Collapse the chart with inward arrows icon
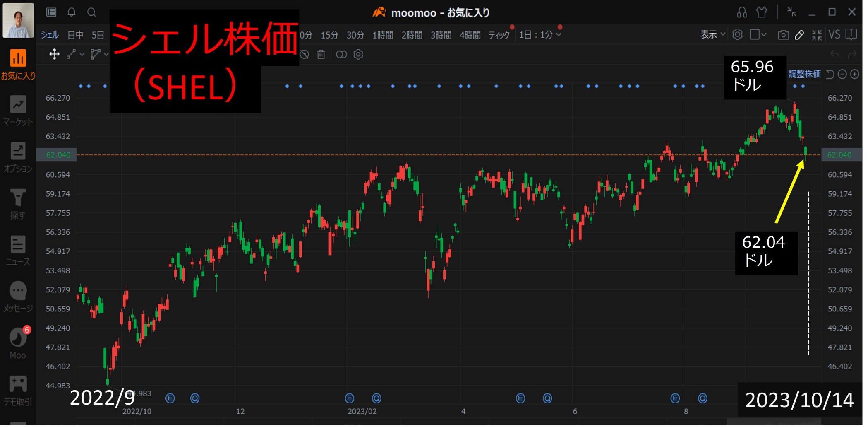This screenshot has height=427, width=868. pos(817,35)
